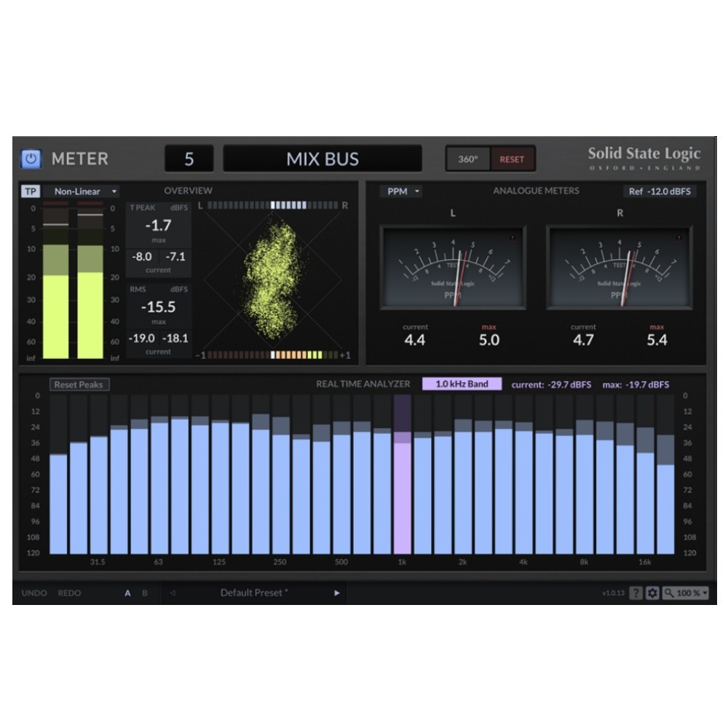Click the Solid State Logic logo
728x728 pixels.
[644, 158]
